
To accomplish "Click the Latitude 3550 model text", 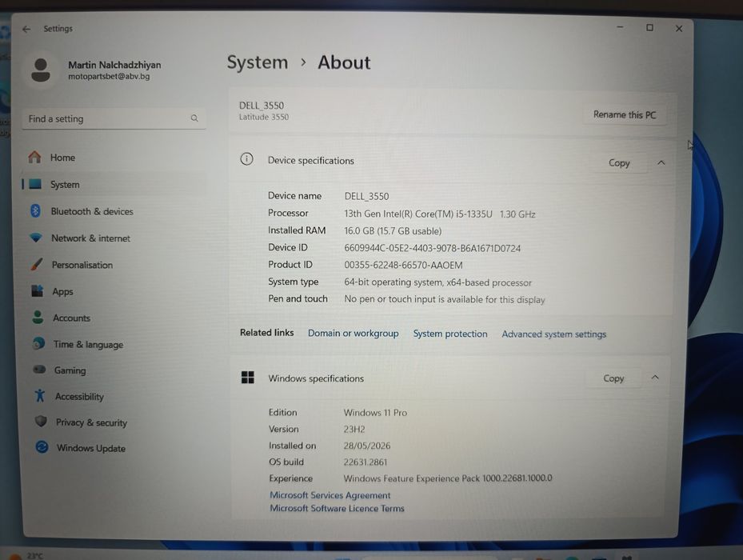I will click(264, 117).
